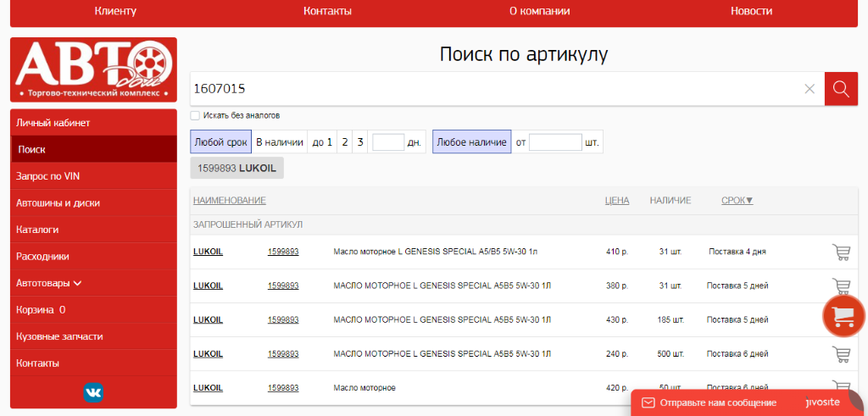The width and height of the screenshot is (868, 416).
Task: Click '500 шт.' availability cell
Action: [x=670, y=354]
